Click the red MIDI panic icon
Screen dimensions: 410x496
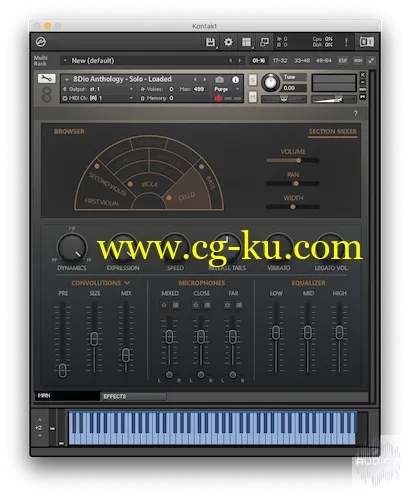coord(218,98)
